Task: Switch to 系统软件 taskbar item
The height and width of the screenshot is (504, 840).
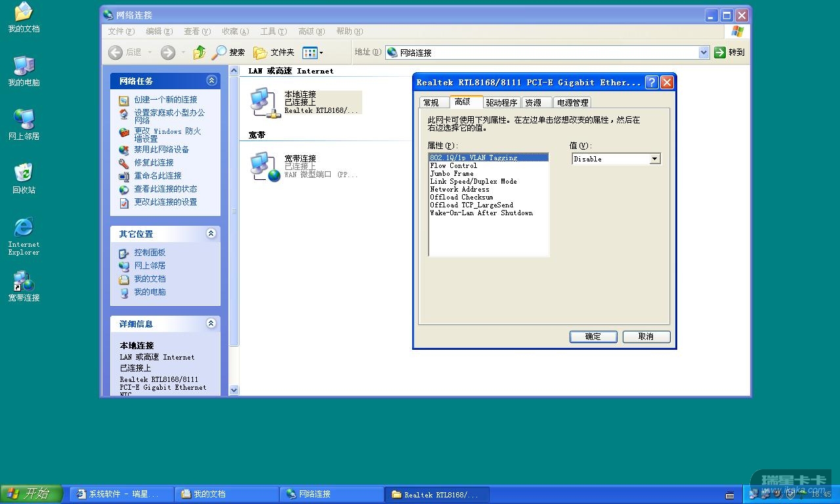Action: 122,494
